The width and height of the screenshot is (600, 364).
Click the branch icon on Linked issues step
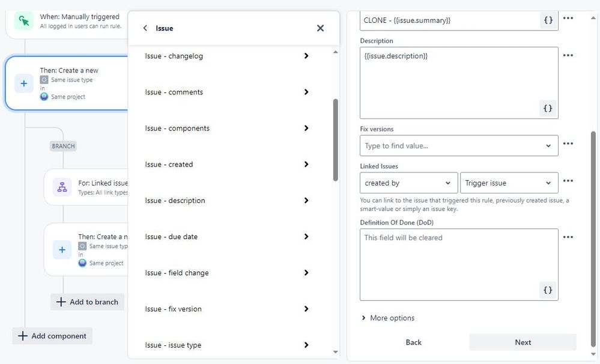(x=62, y=187)
